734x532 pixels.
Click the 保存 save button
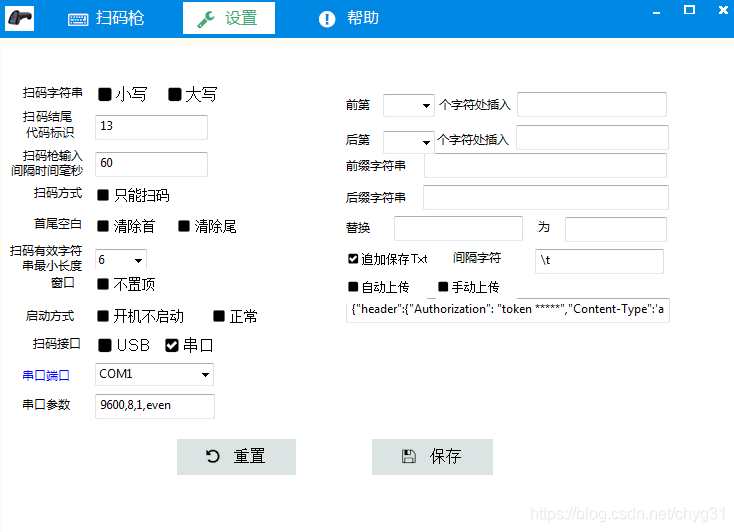click(x=432, y=457)
